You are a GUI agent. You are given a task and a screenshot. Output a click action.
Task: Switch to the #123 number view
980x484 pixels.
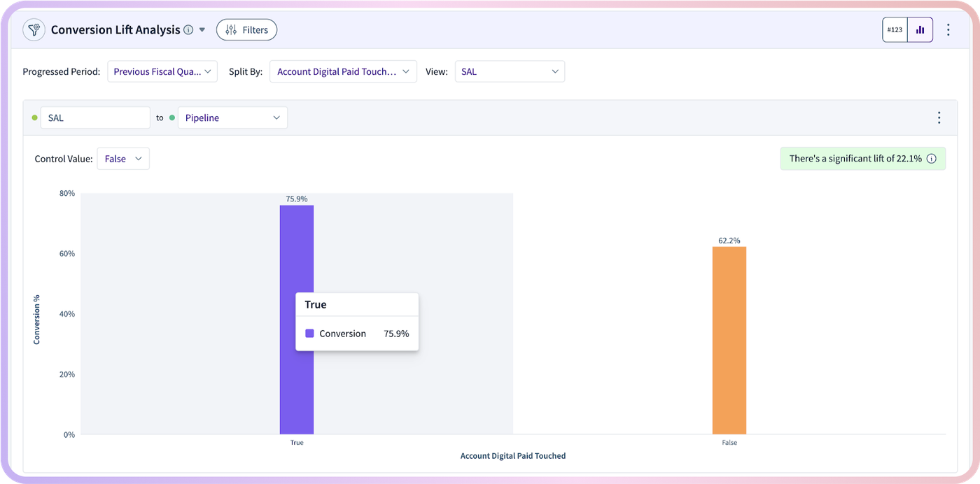click(895, 30)
